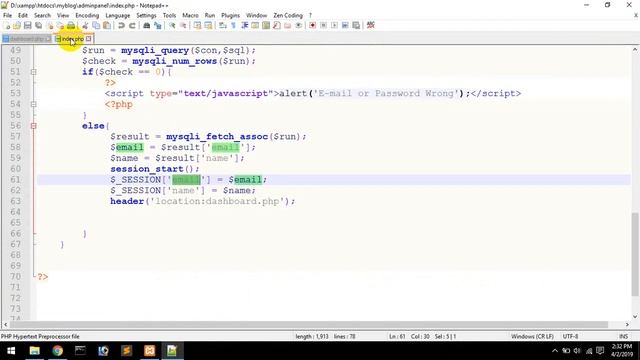The image size is (640, 360).
Task: Click the Close document toolbar icon
Action: (49, 25)
